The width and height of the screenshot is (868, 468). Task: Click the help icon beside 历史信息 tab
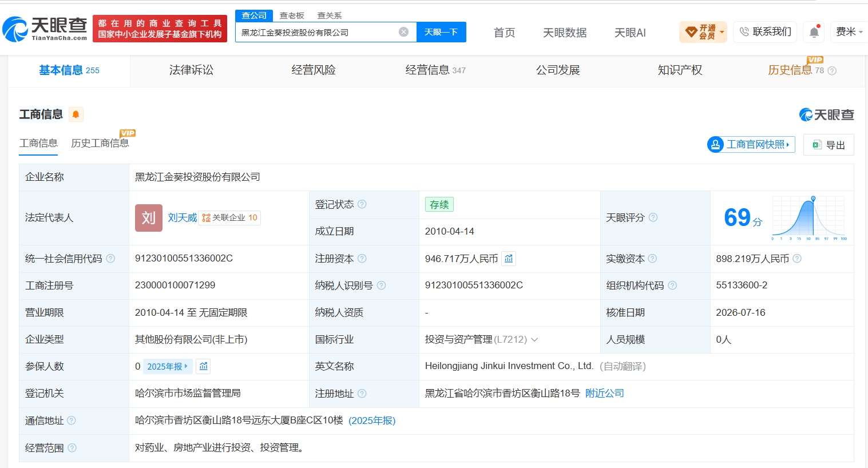pyautogui.click(x=832, y=71)
